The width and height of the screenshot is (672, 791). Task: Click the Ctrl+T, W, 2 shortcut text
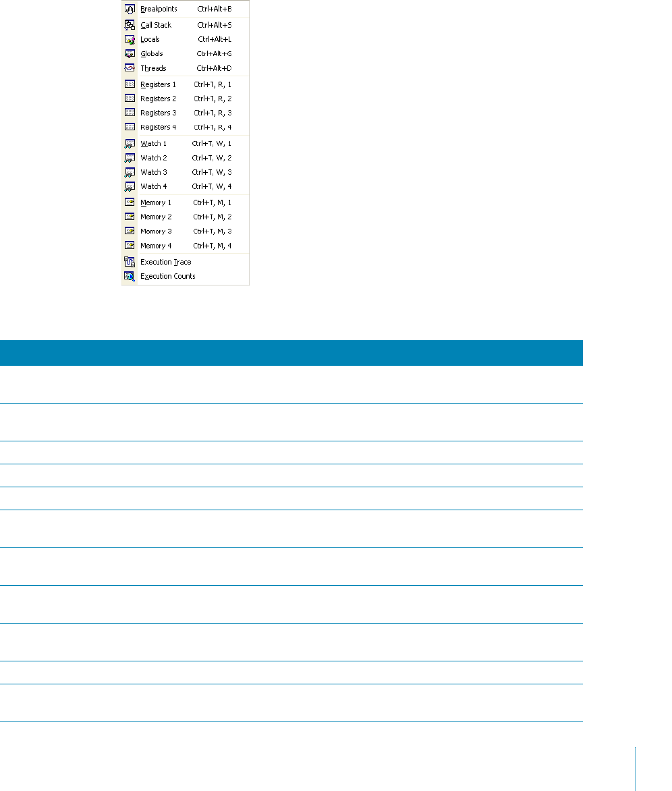[212, 158]
